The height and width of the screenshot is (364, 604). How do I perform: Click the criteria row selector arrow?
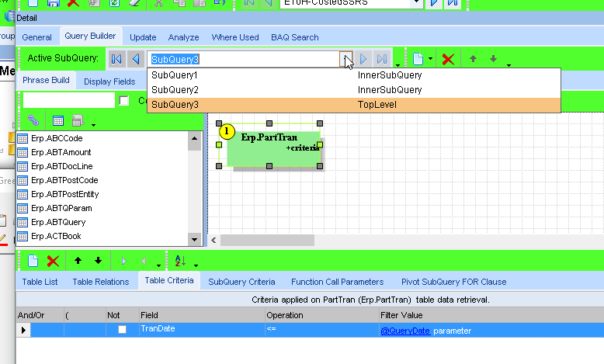point(23,330)
